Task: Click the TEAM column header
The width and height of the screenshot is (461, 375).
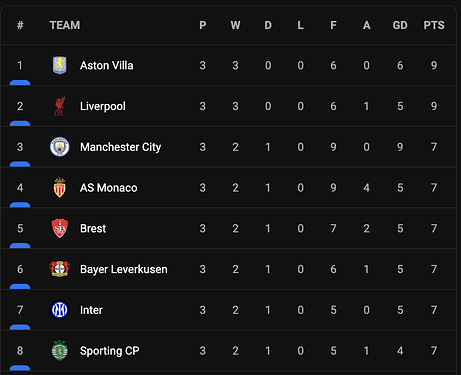Action: (65, 25)
